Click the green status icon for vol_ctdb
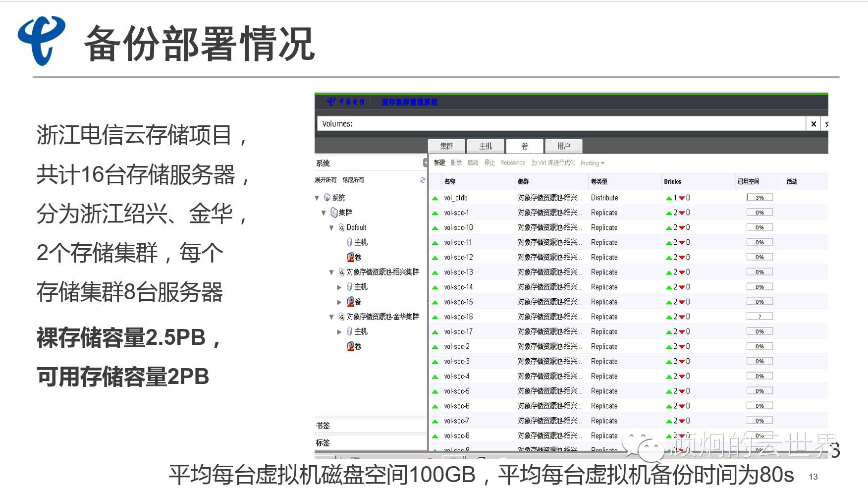 point(435,198)
